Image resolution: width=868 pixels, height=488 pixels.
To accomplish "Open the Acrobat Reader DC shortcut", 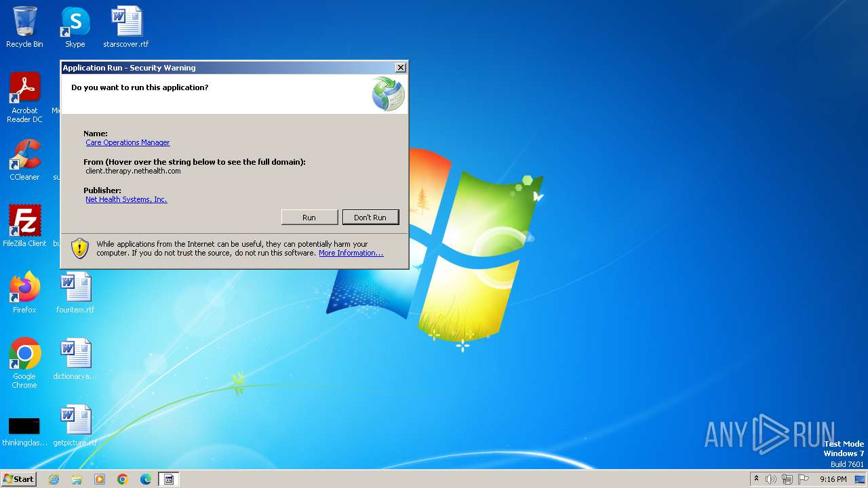I will tap(24, 98).
